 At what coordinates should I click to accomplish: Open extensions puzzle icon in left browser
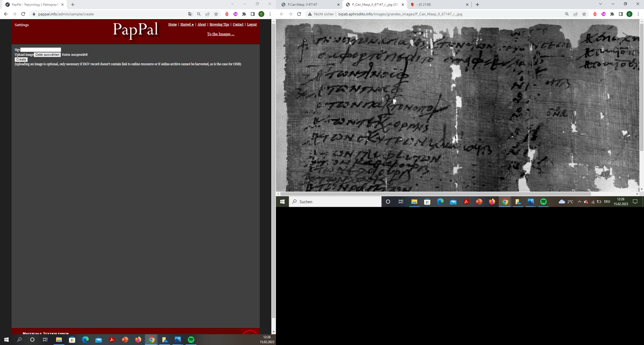pos(244,14)
